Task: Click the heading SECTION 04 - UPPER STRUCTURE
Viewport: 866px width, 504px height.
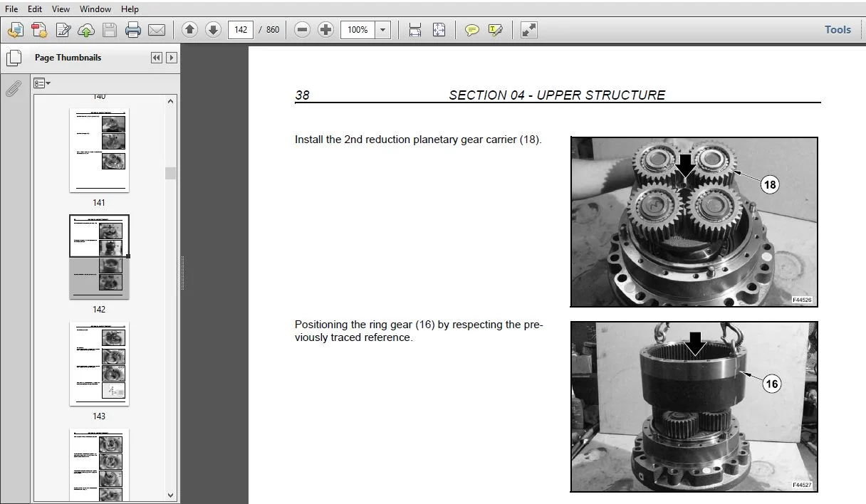Action: click(557, 95)
